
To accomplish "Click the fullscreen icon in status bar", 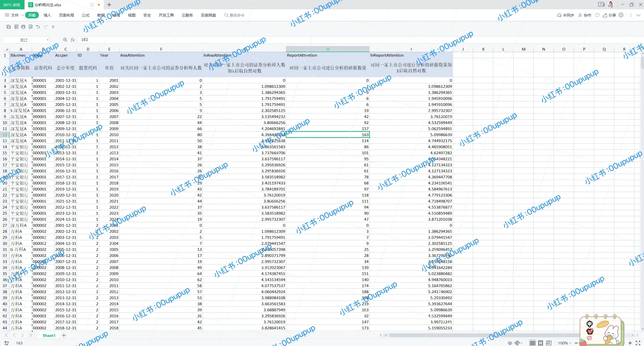I will click(x=638, y=343).
